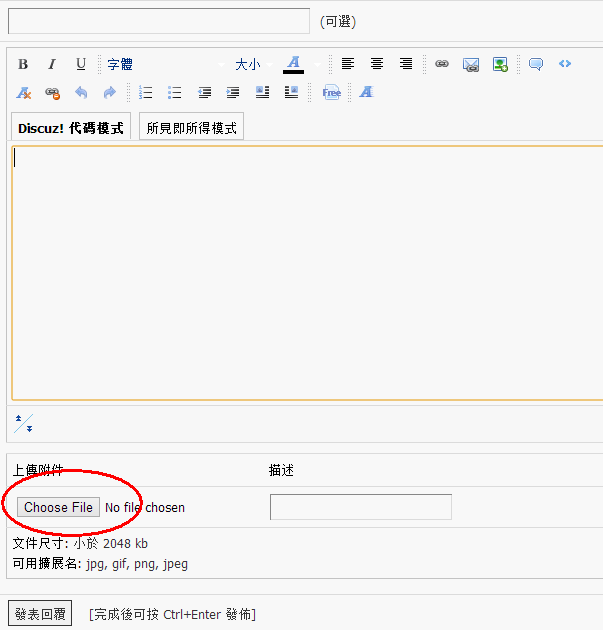
Task: Click the editor resize arrows icon
Action: point(24,423)
